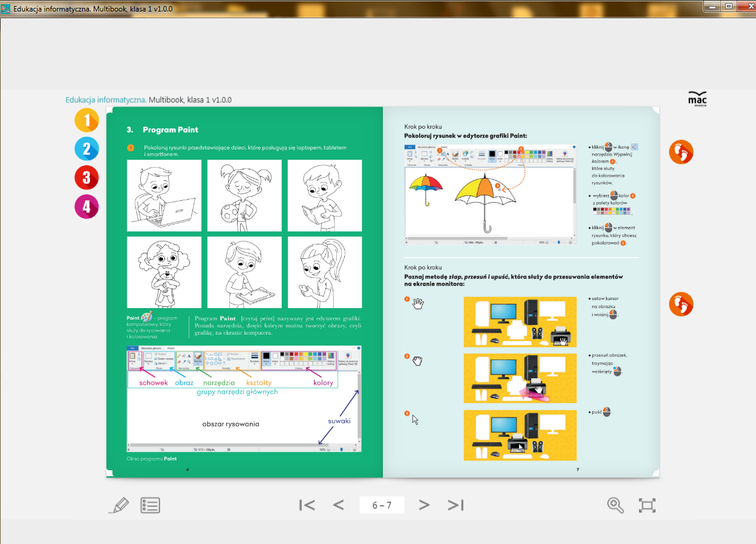756x544 pixels.
Task: Click 'Okno programu Paint' caption
Action: coord(152,459)
